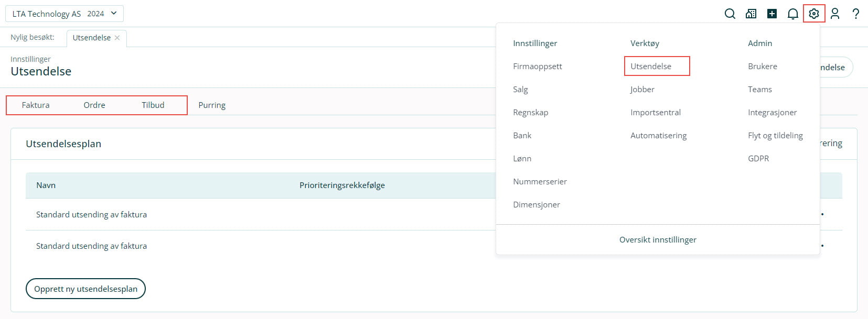This screenshot has width=868, height=319.
Task: Open Firmaoppsett settings
Action: 538,66
